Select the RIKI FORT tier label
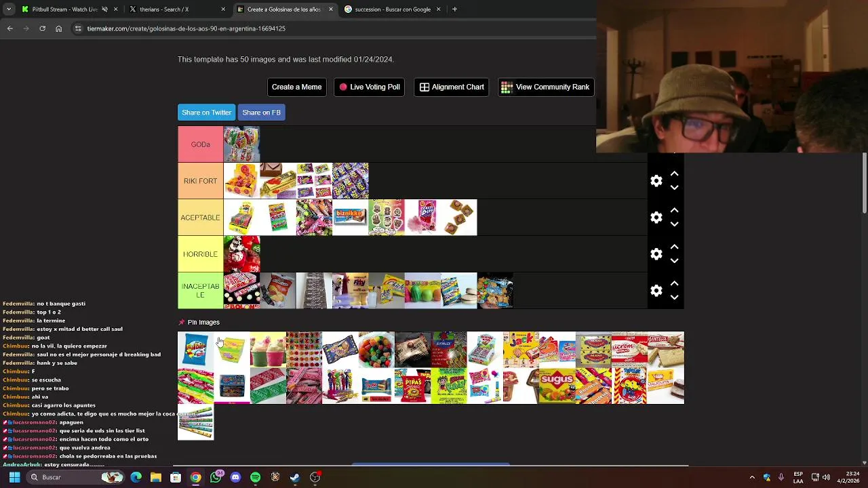 [x=201, y=181]
